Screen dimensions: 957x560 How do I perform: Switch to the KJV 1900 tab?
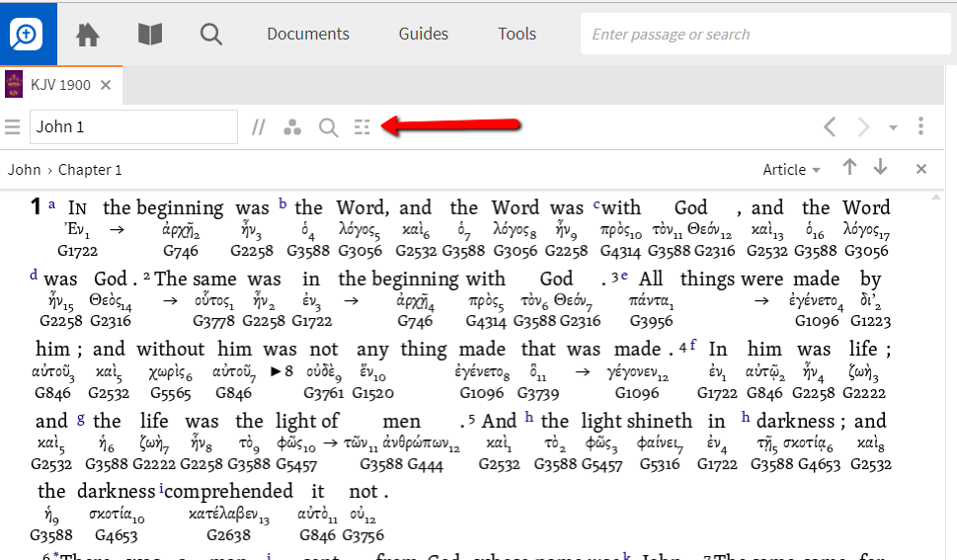(60, 85)
